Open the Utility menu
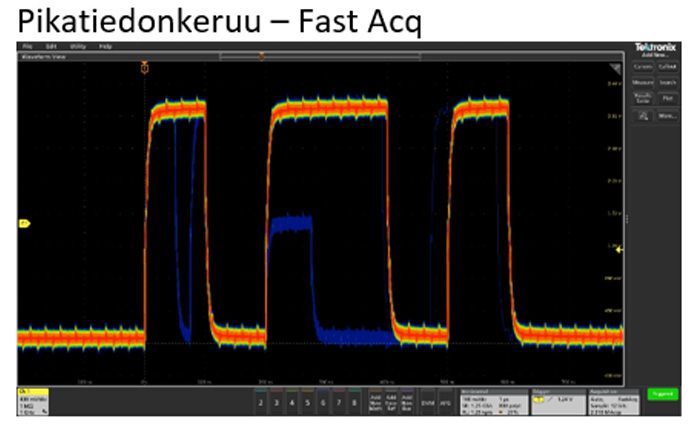Screen dimensions: 700x430 point(78,47)
